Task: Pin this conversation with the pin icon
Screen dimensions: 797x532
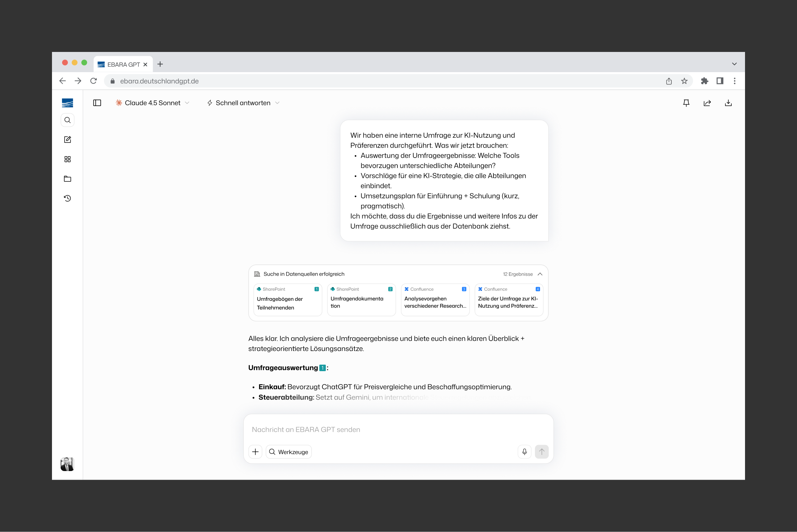Action: click(x=686, y=103)
